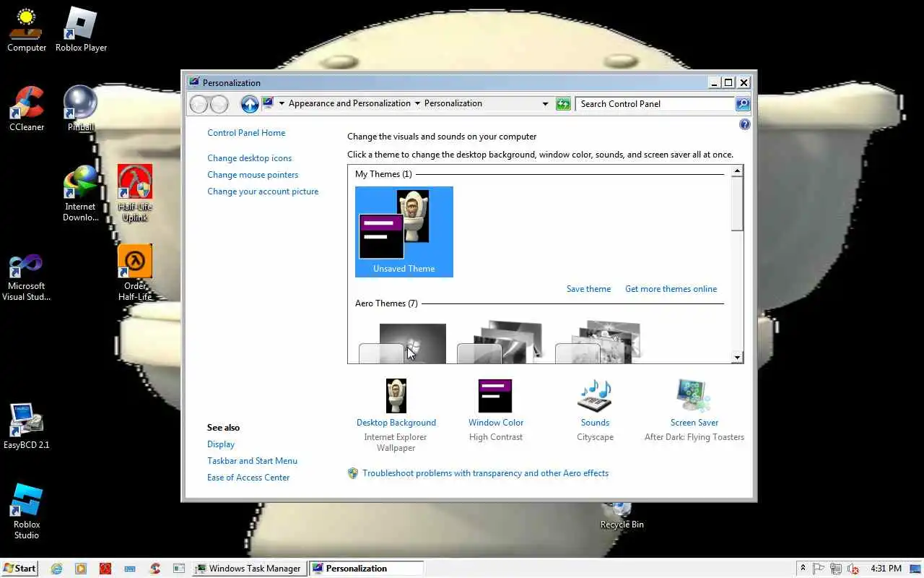The width and height of the screenshot is (924, 578).
Task: Open CCleaner from taskbar quick launch
Action: (x=154, y=569)
